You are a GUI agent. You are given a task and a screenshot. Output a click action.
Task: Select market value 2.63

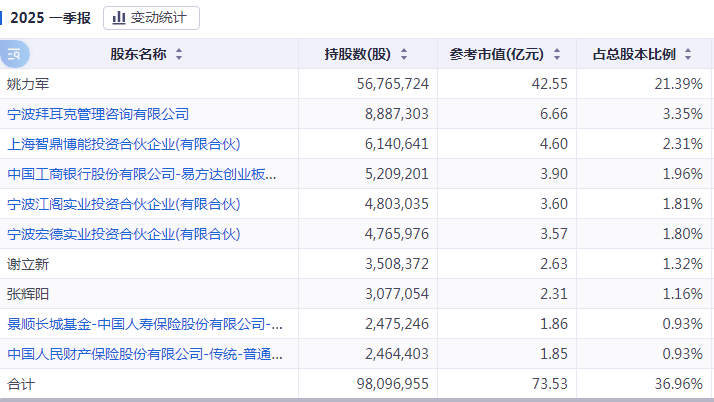pyautogui.click(x=554, y=264)
